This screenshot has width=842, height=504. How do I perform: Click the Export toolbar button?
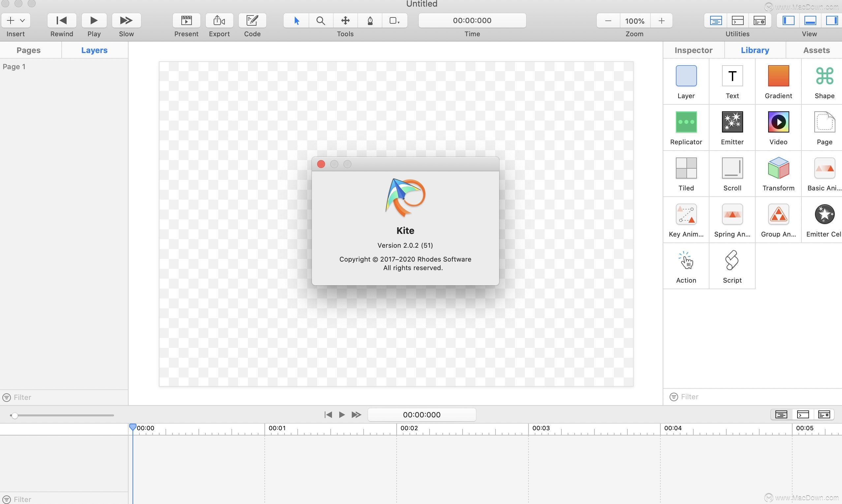[x=219, y=20]
